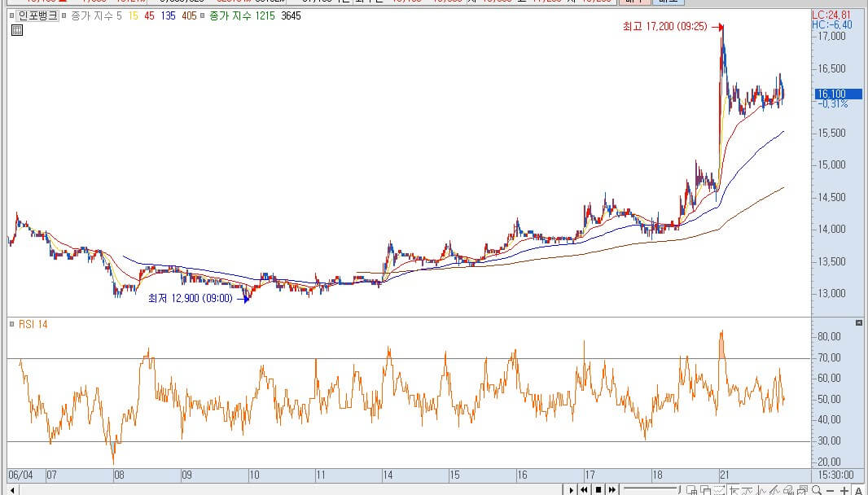Click the fast-forward button in replay controls
Image resolution: width=868 pixels, height=495 pixels.
[612, 490]
